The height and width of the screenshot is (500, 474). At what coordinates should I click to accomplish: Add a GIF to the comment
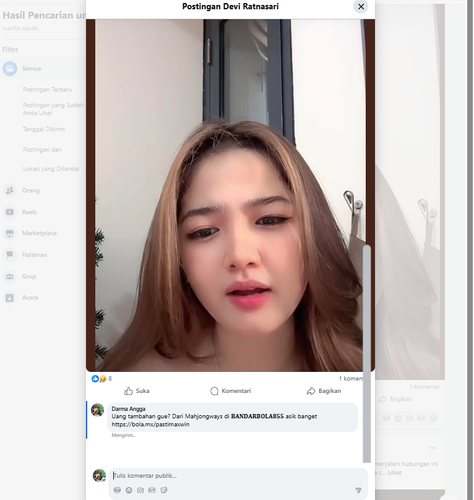152,490
